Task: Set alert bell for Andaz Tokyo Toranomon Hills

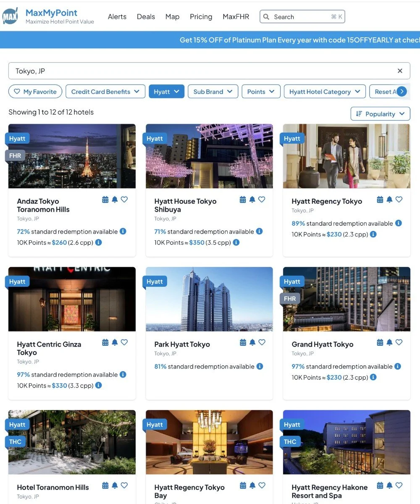Action: pos(115,199)
